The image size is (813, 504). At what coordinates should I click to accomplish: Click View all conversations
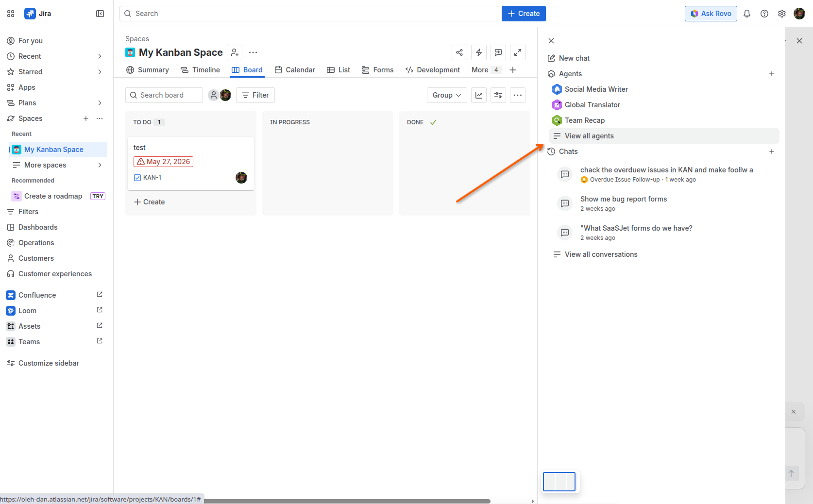coord(595,254)
